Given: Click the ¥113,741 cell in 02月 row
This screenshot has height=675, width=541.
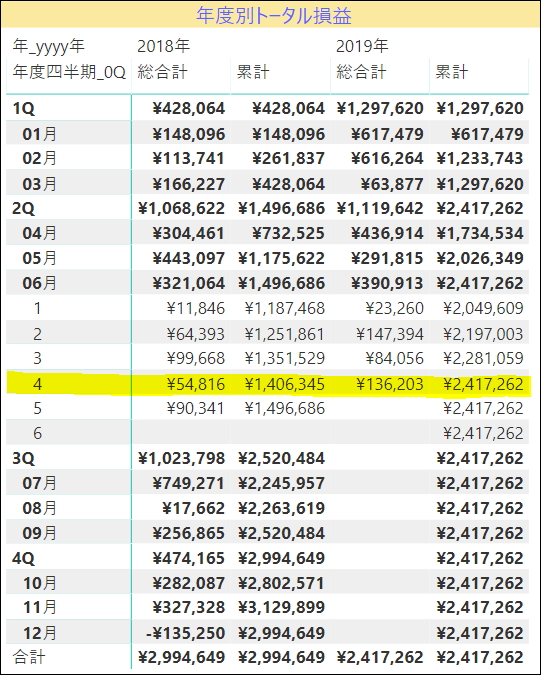Looking at the screenshot, I should [x=189, y=158].
